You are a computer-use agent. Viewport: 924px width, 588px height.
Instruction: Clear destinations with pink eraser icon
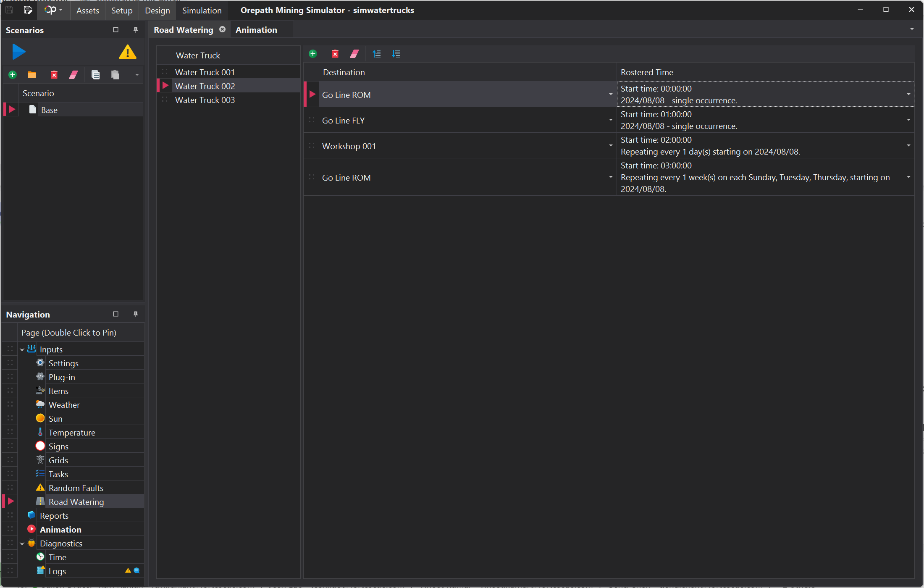pyautogui.click(x=354, y=54)
